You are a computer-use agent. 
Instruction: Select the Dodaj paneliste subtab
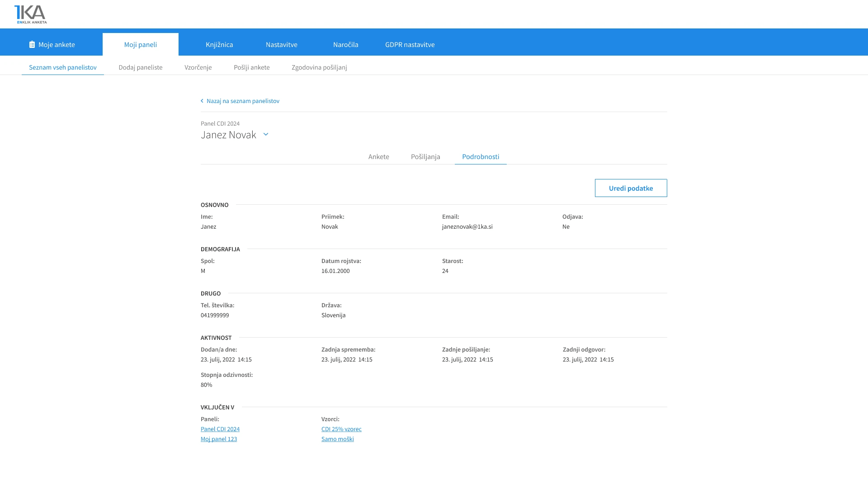pos(140,67)
